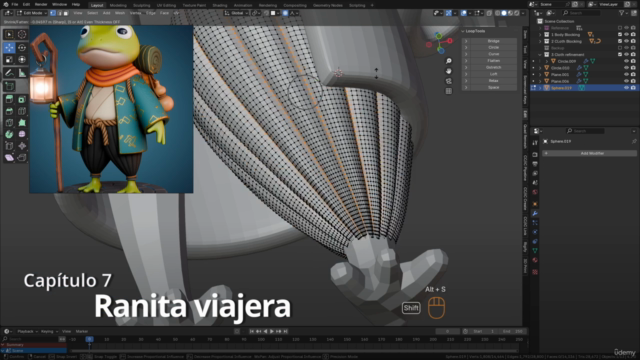Activate the Move tool
The image size is (640, 360).
pos(9,48)
